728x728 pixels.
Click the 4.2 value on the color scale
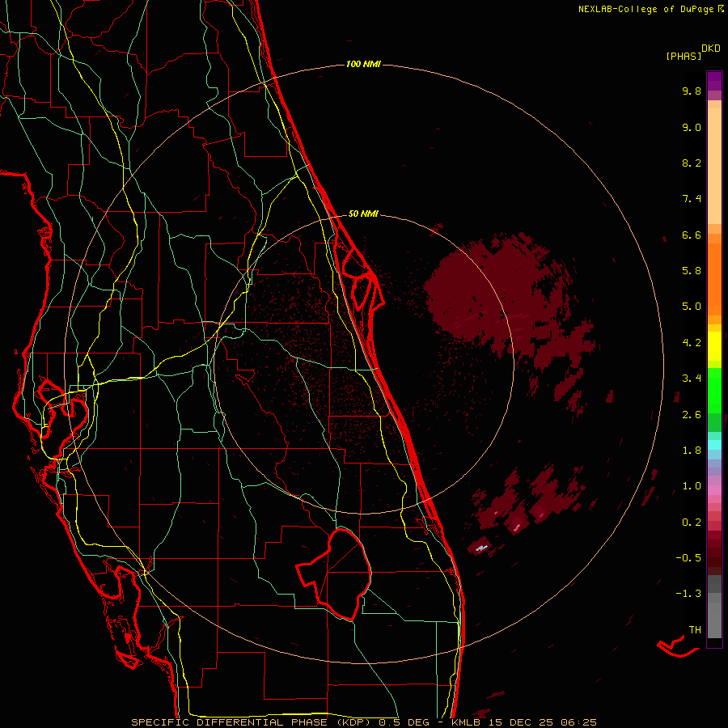pyautogui.click(x=692, y=343)
